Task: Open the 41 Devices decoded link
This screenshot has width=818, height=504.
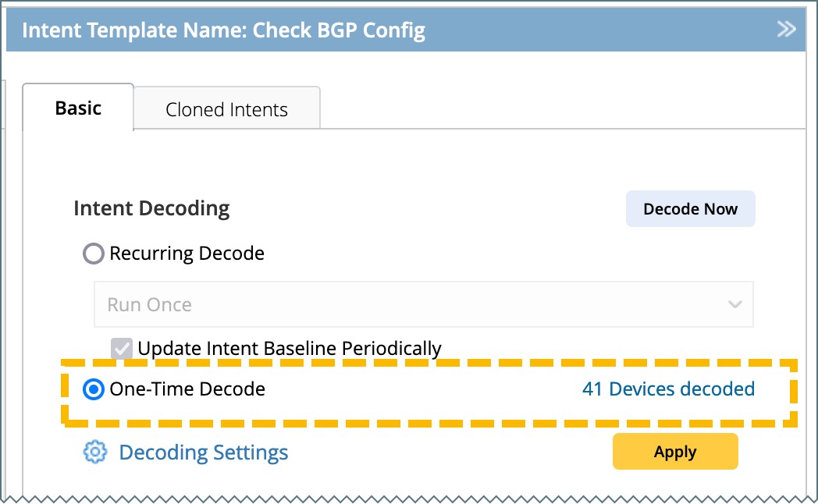Action: [668, 389]
